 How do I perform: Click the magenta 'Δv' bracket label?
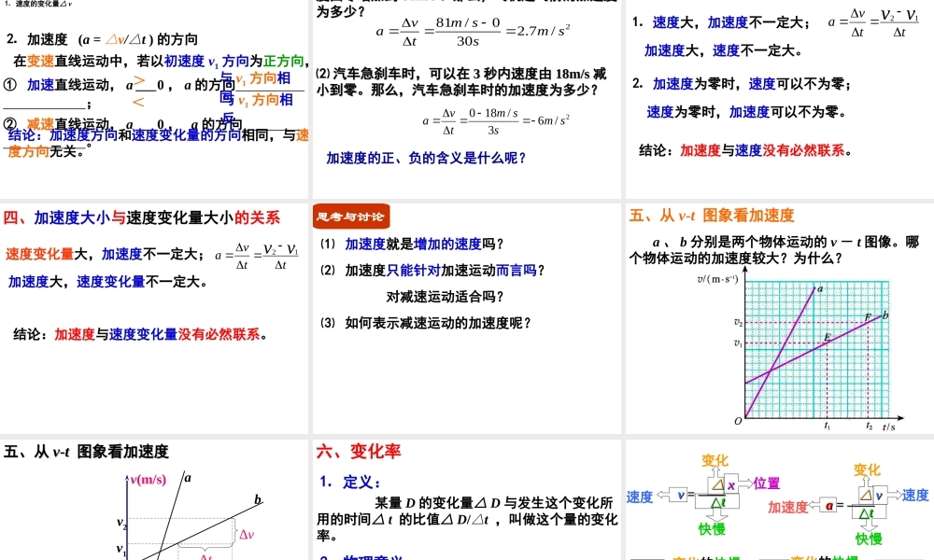coord(247,535)
